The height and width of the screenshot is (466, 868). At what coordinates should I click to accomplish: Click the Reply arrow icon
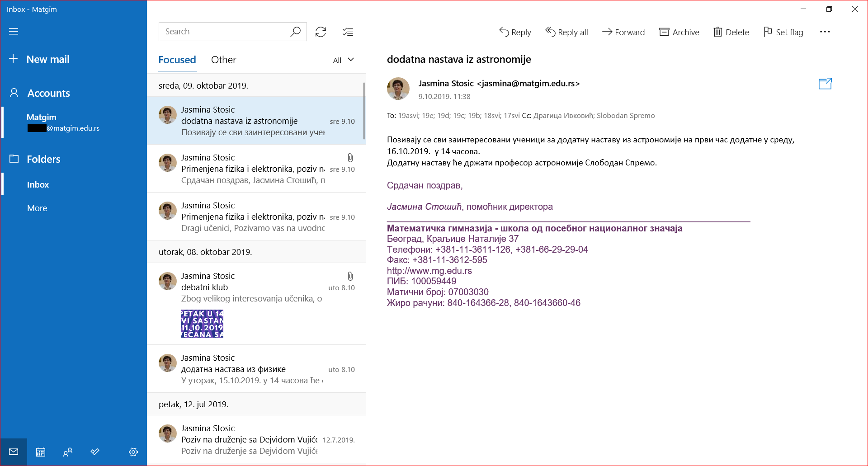(504, 32)
